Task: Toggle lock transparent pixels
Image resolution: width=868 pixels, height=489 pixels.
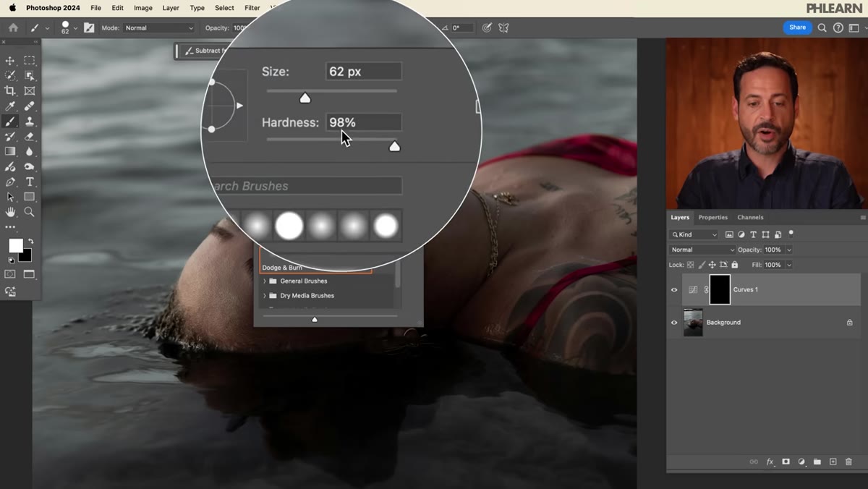Action: pos(690,265)
